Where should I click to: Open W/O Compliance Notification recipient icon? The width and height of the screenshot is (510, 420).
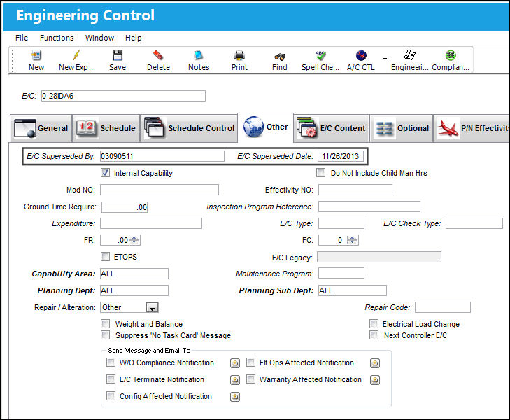coord(235,363)
